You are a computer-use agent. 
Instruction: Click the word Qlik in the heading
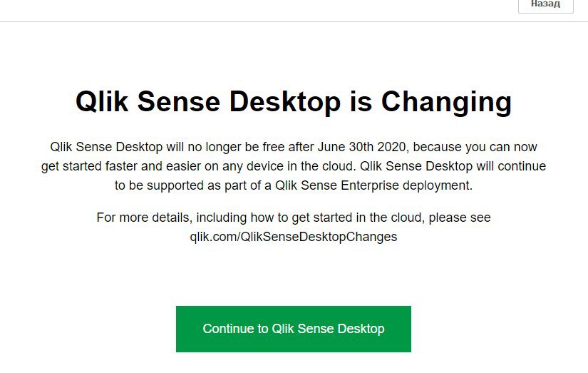coord(102,102)
